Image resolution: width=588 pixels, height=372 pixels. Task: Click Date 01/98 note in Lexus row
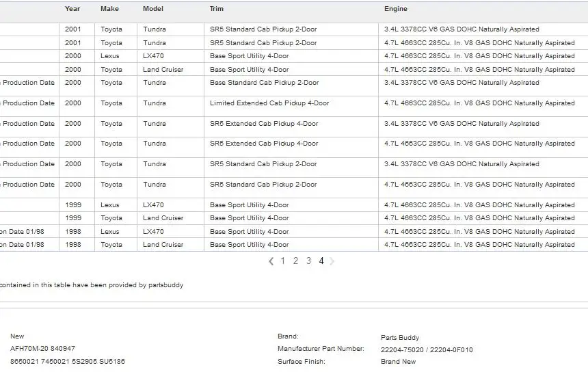pyautogui.click(x=22, y=232)
